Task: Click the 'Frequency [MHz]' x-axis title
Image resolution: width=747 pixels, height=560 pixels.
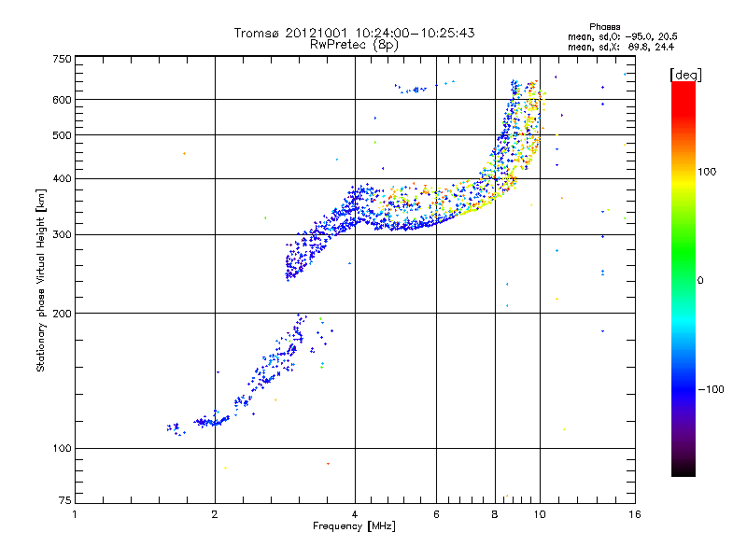Action: [354, 526]
